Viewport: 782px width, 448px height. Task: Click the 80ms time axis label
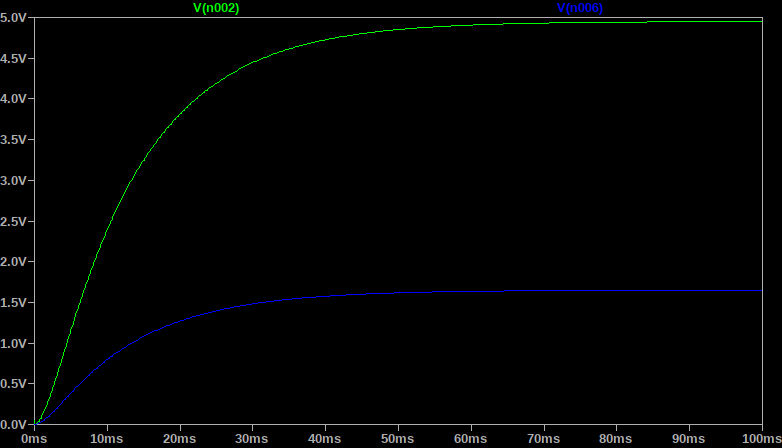coord(615,439)
